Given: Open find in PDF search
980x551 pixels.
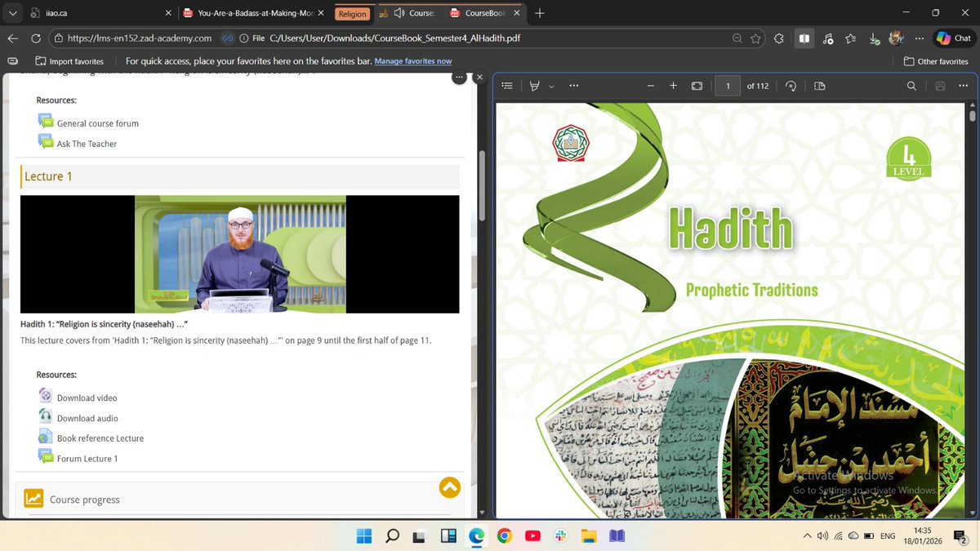Looking at the screenshot, I should pos(911,85).
